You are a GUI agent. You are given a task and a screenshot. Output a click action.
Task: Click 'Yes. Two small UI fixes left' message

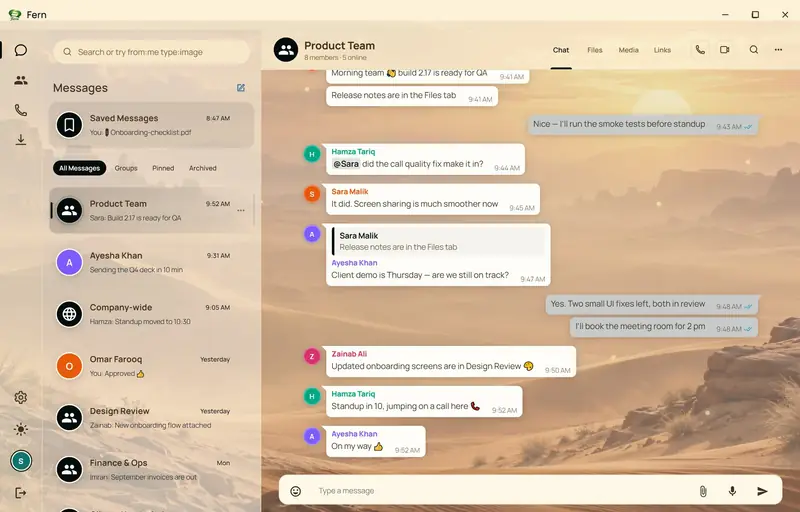[x=652, y=304]
